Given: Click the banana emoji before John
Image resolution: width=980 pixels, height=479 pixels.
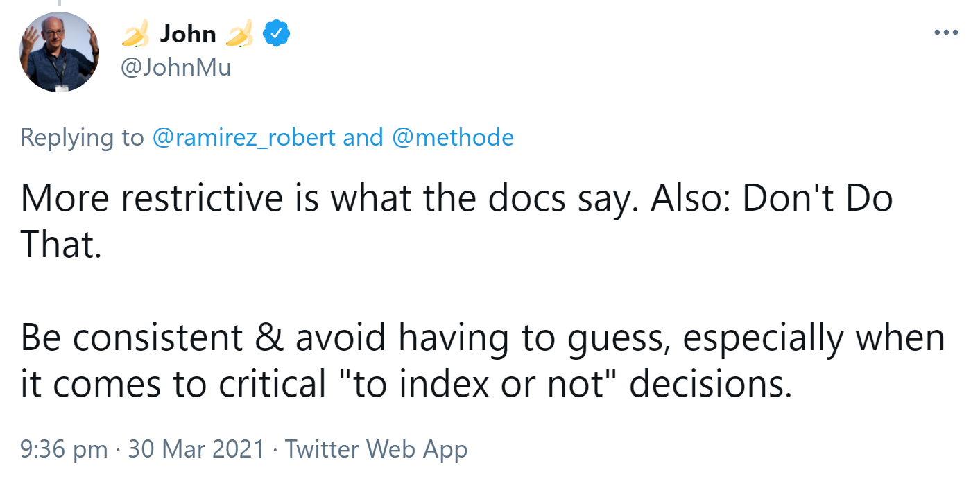Looking at the screenshot, I should click(x=135, y=34).
